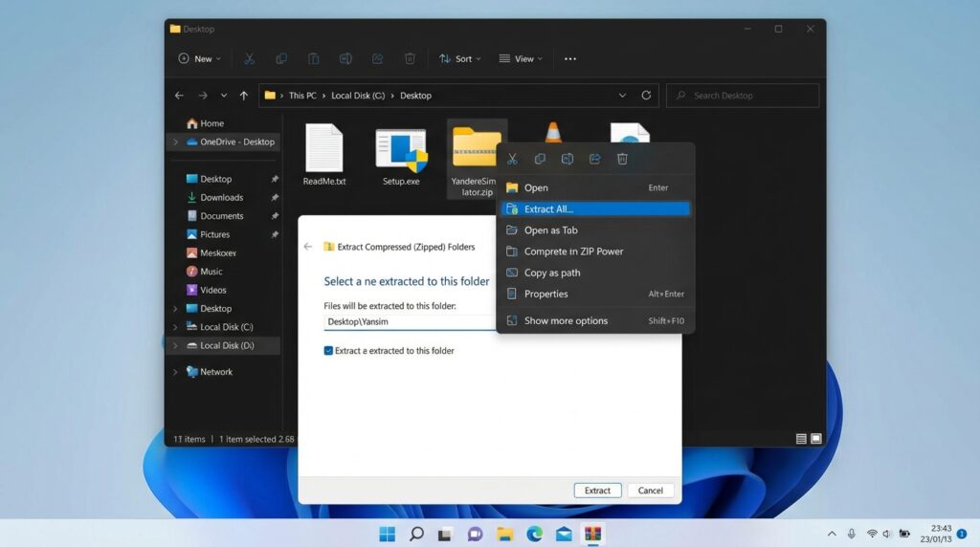Click the Extract button
This screenshot has width=980, height=547.
coord(597,491)
